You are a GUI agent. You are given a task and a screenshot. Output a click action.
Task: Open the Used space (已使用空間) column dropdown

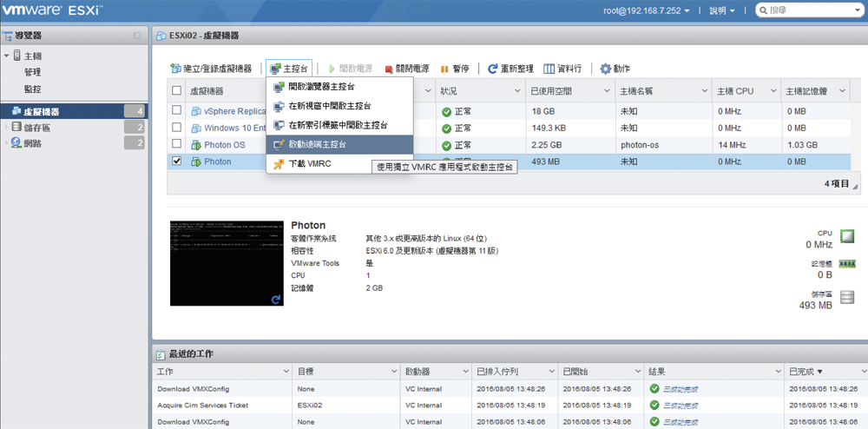pos(608,91)
